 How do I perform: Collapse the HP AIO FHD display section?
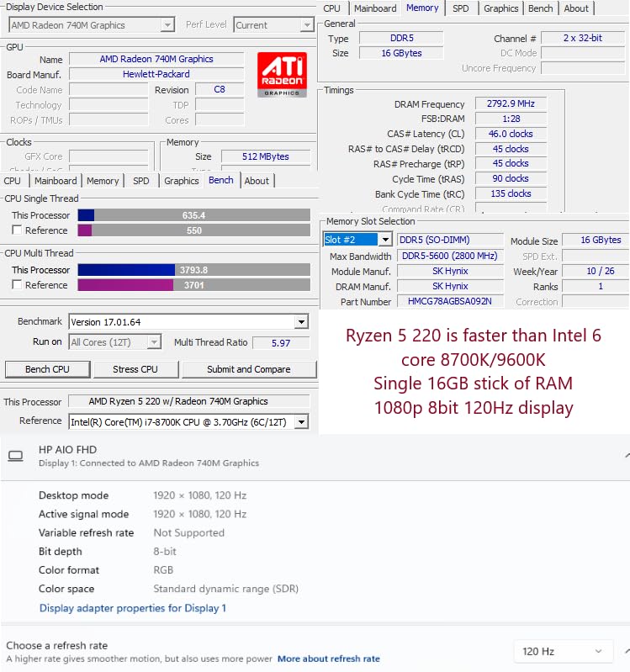[x=627, y=456]
